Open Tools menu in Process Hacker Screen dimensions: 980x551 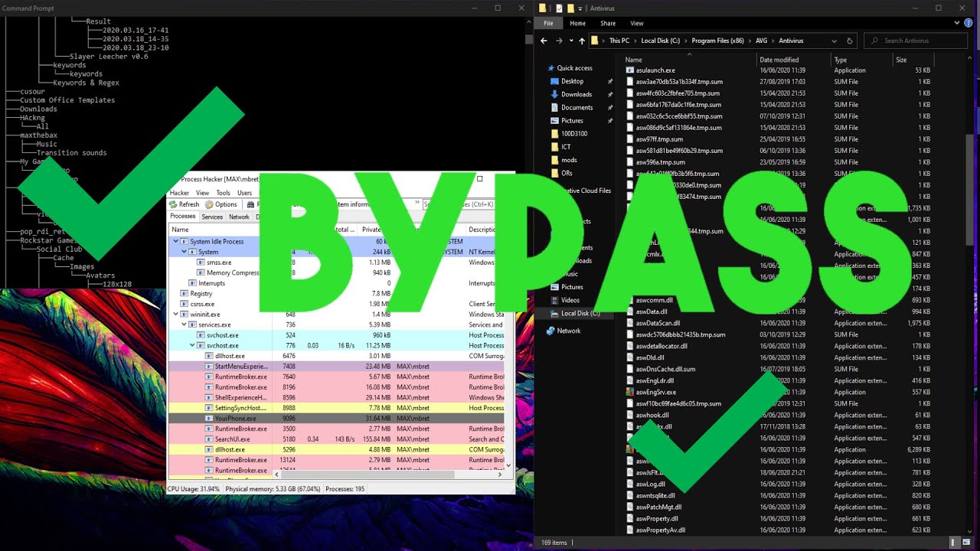click(x=223, y=193)
